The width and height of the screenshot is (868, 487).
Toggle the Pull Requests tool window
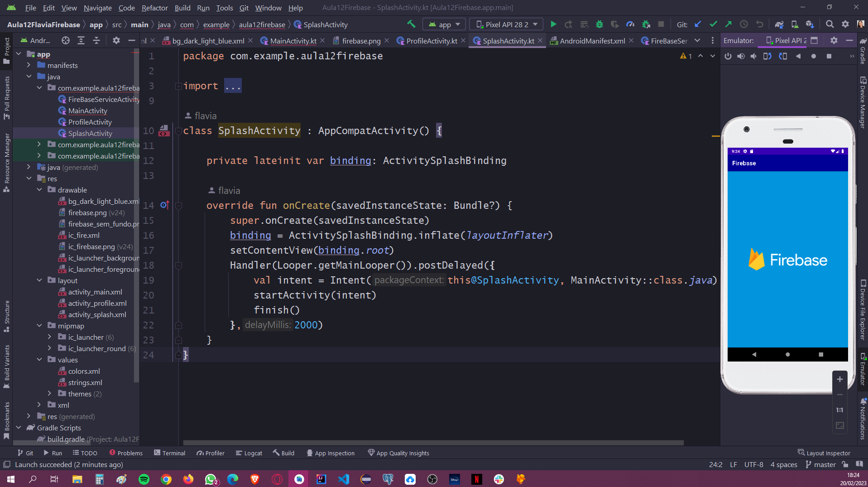[6, 98]
